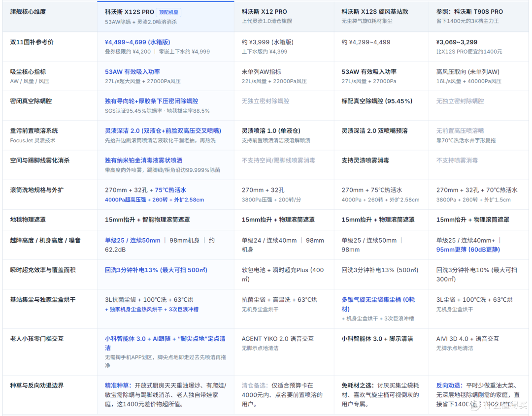Click the 种草与反向劝退边界 row label

click(36, 385)
